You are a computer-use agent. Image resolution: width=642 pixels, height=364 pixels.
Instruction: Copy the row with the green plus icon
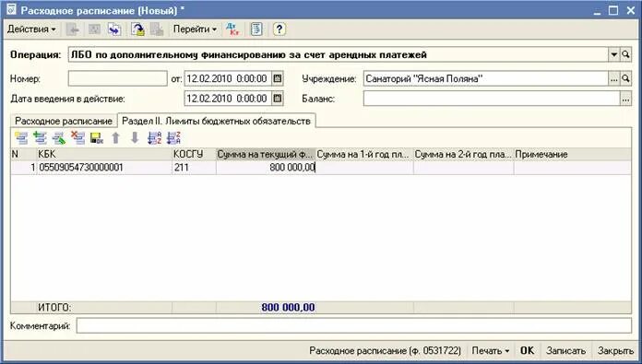coord(41,138)
